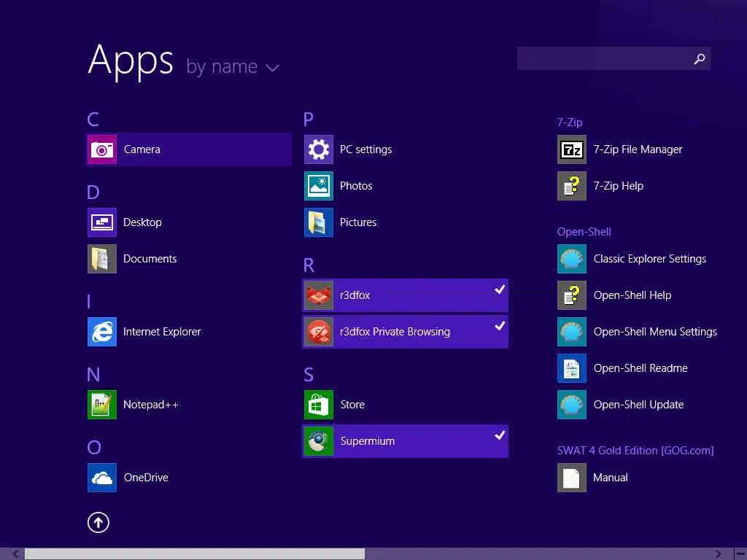Open the Open-Shell Help icon
The width and height of the screenshot is (747, 560).
click(x=572, y=295)
